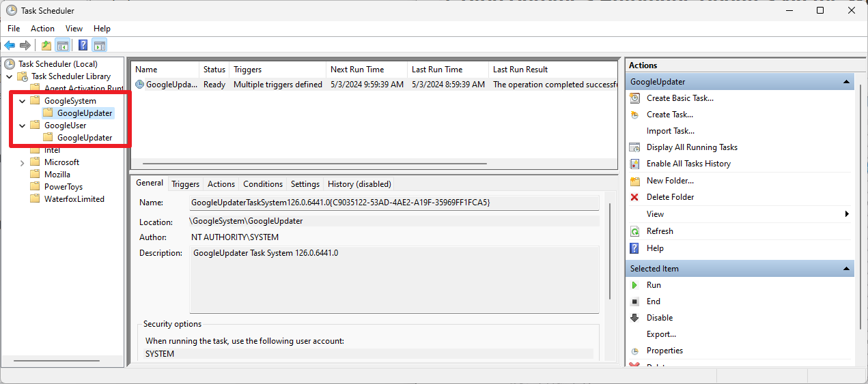Image resolution: width=868 pixels, height=384 pixels.
Task: Sort by the Last Run Time column
Action: coord(448,70)
